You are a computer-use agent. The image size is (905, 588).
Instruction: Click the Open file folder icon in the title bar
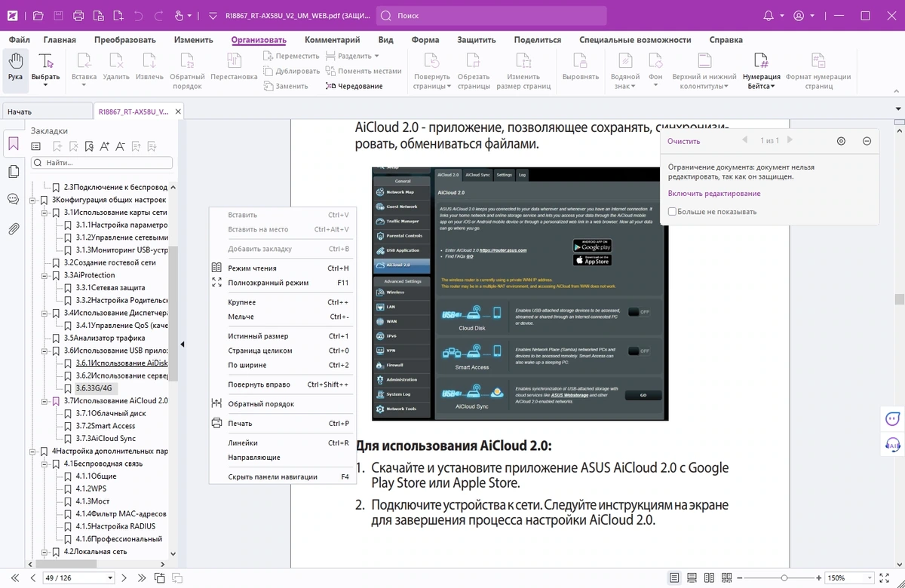(x=38, y=15)
